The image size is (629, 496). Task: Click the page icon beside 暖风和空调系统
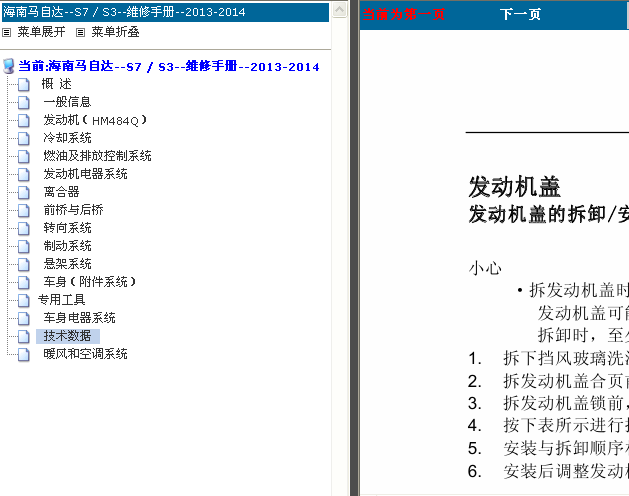click(24, 354)
